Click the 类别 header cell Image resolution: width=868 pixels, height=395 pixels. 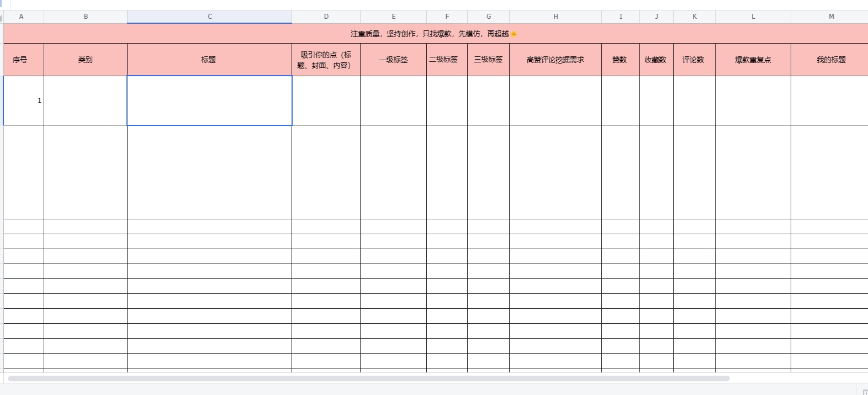86,60
